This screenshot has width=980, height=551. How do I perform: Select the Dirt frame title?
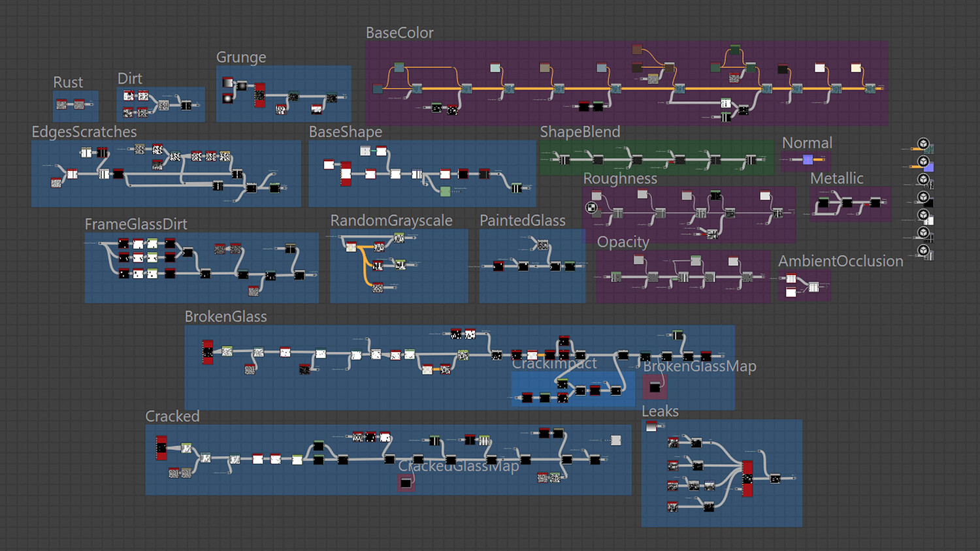129,78
